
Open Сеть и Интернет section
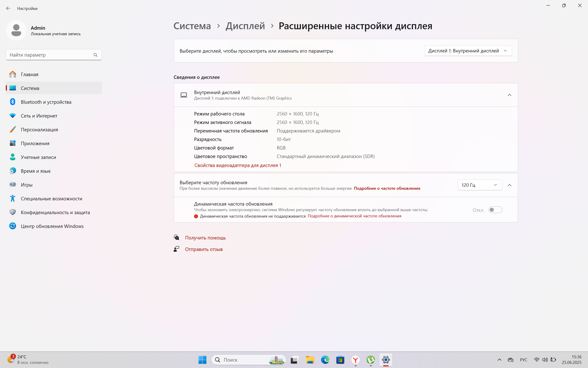(54, 116)
